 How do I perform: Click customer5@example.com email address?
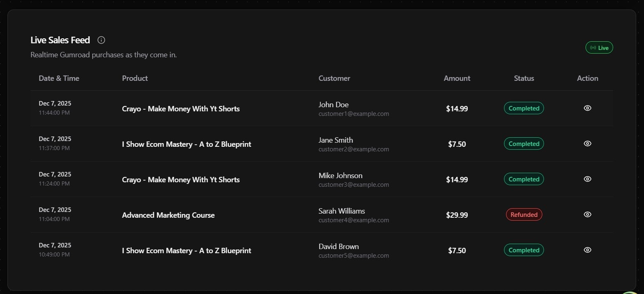tap(354, 256)
